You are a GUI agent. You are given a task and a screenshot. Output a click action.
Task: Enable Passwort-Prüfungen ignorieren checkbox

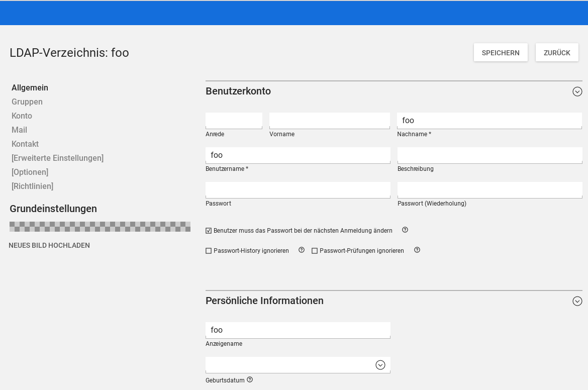315,251
